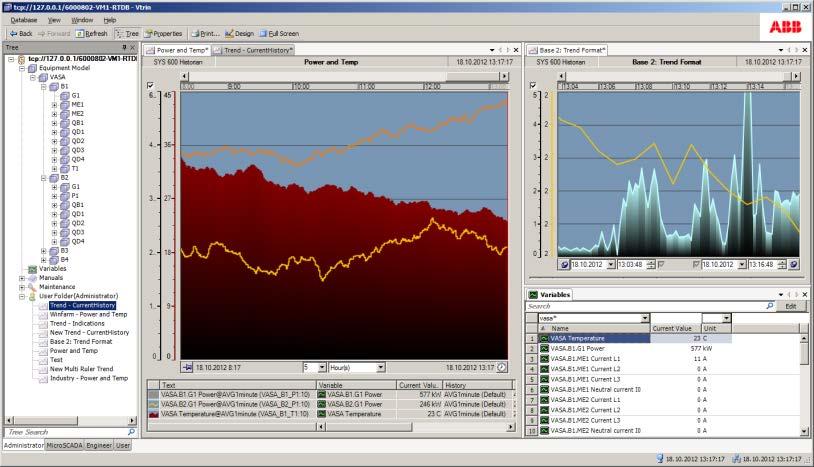Open the Help menu
The height and width of the screenshot is (467, 814).
[x=110, y=20]
